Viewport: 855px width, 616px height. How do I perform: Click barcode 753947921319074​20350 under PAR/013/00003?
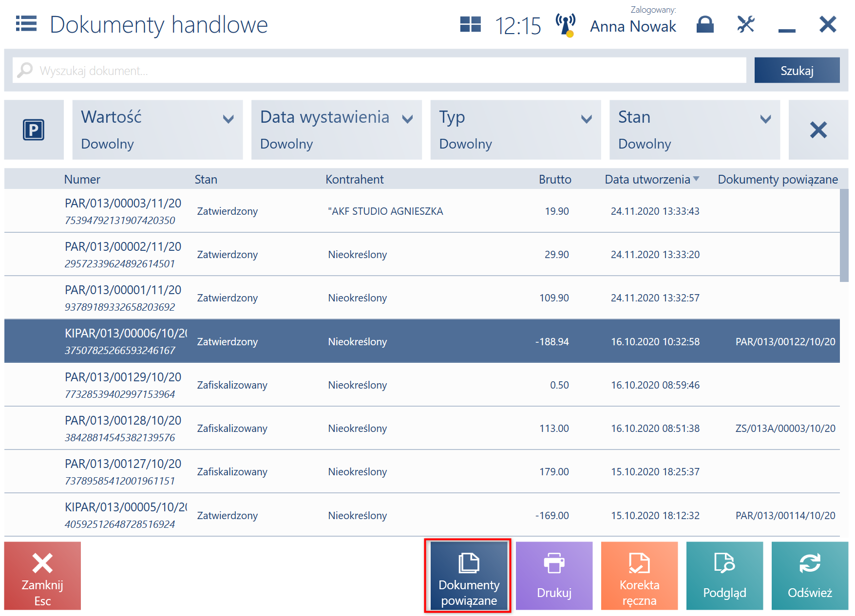point(120,220)
